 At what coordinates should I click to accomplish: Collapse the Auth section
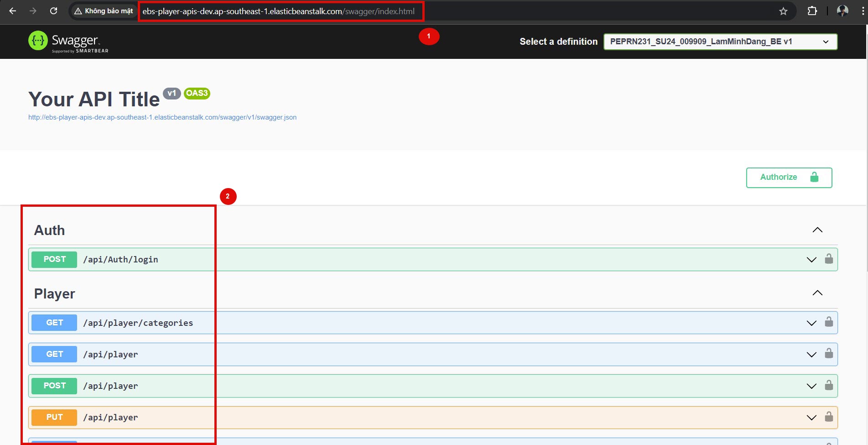[x=817, y=230]
